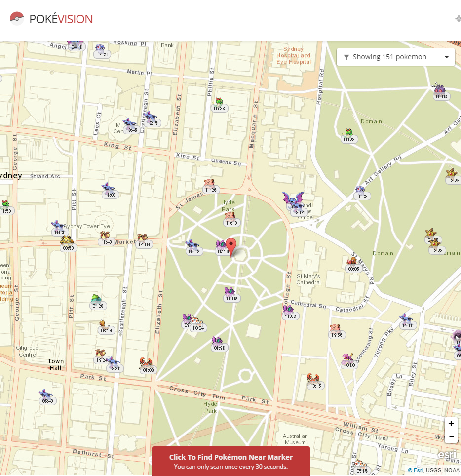Viewport: 461px width, 476px height.
Task: Select the Ekans with timer 10:10
Action: [348, 361]
